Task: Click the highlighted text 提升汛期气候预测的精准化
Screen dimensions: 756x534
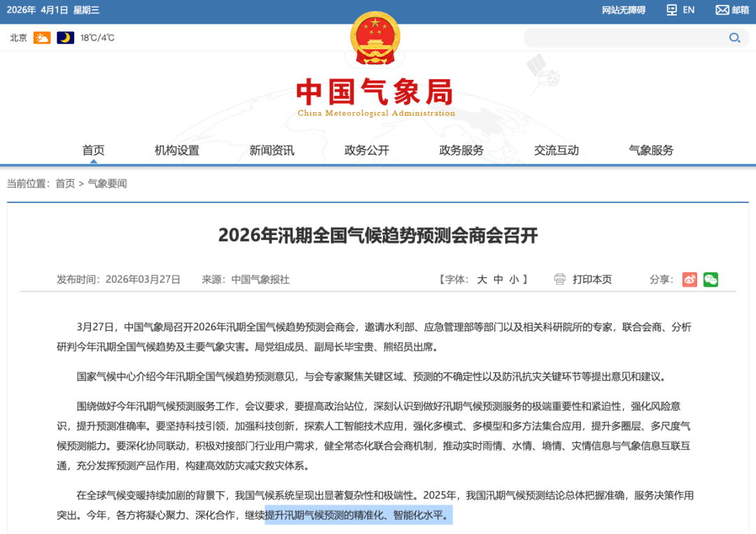Action: coord(324,515)
